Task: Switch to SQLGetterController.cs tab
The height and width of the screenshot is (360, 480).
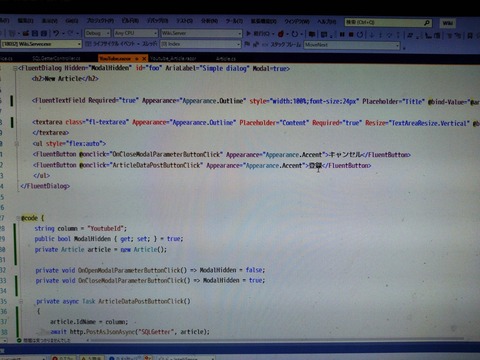Action: (x=56, y=58)
